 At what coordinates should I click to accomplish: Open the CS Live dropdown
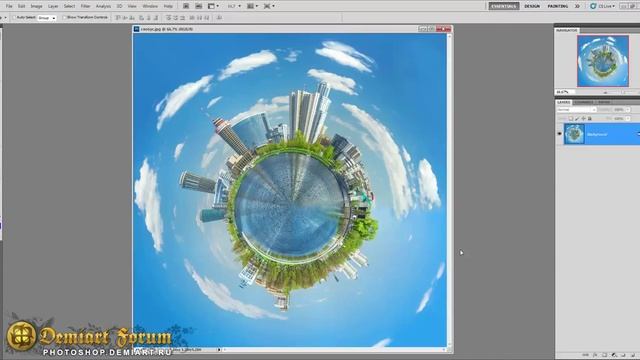pyautogui.click(x=602, y=6)
